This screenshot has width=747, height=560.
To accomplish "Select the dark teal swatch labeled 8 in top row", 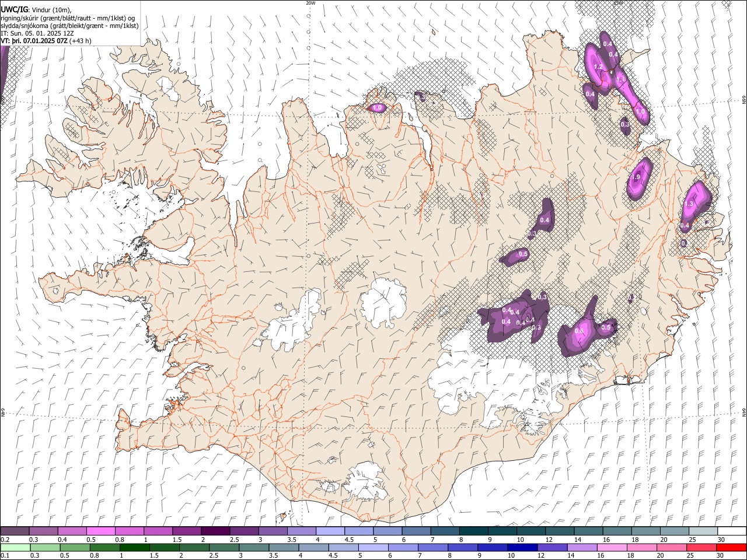I will point(473,531).
